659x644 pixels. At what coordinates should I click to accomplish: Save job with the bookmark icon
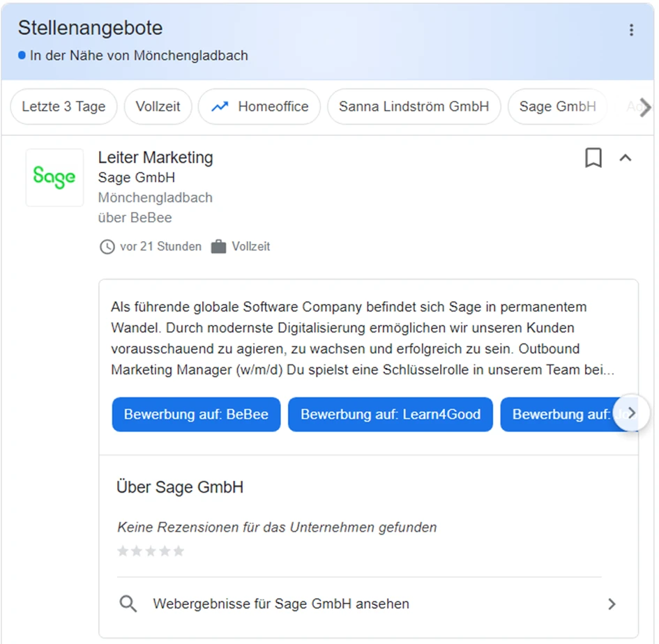[x=593, y=158]
